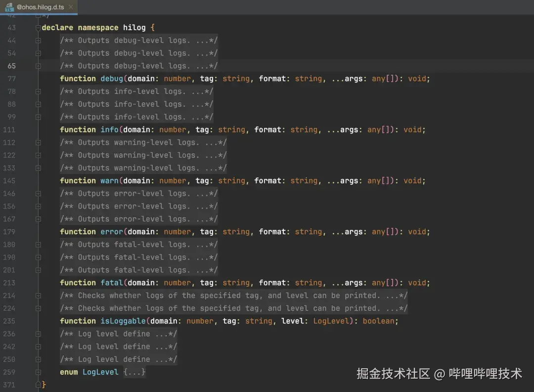Viewport: 534px width, 392px height.
Task: Click the hilog namespace identifier
Action: click(x=134, y=28)
